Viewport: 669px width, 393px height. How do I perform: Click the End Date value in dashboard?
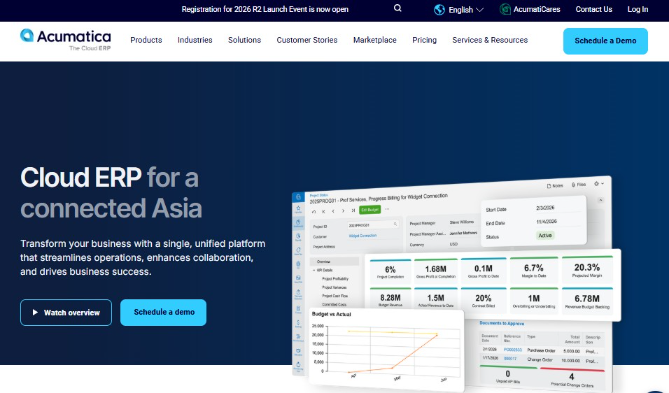point(547,221)
